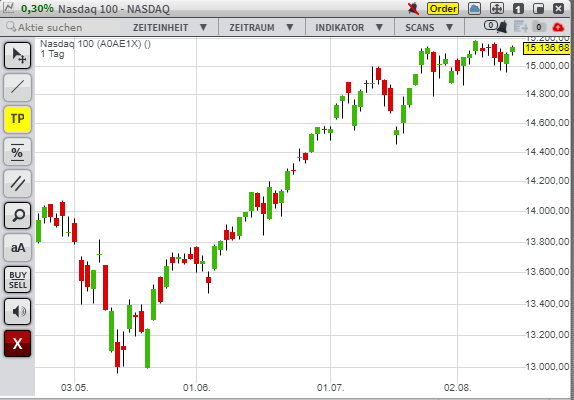Click the detach window icon in title bar
Screen dimensions: 574x400
click(x=538, y=8)
